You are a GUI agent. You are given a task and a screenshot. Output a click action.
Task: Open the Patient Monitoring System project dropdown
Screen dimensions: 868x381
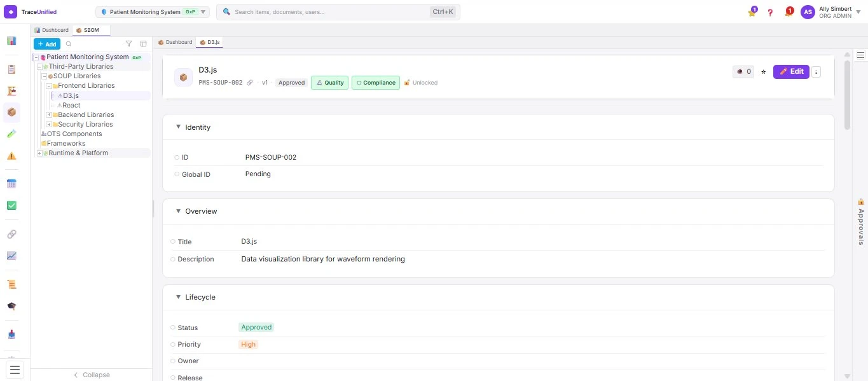pos(153,12)
